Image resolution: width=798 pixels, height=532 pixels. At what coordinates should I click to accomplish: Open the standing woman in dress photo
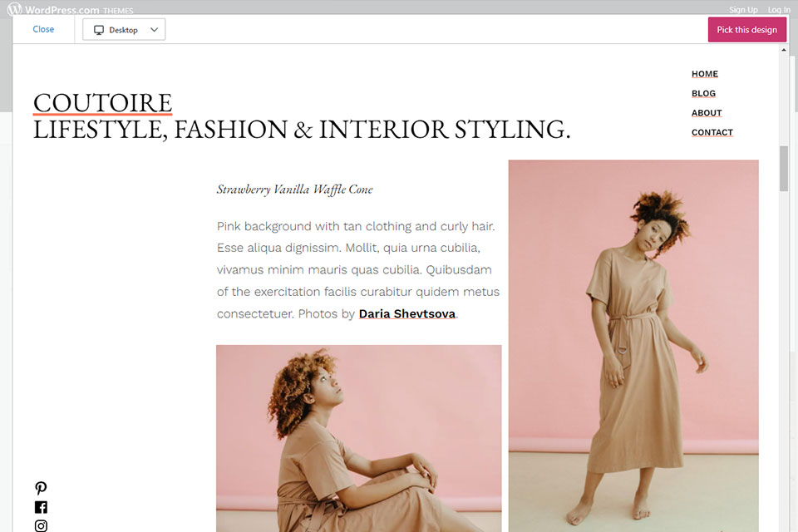pyautogui.click(x=633, y=346)
